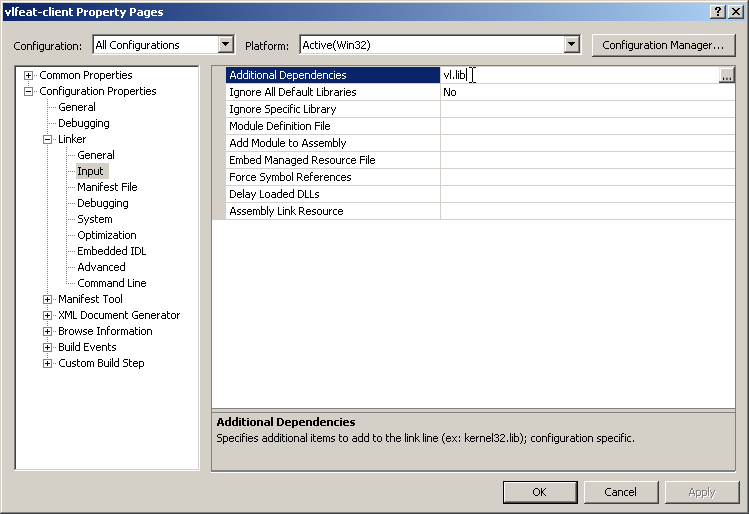Expand the Common Properties node
The width and height of the screenshot is (749, 514).
click(29, 75)
